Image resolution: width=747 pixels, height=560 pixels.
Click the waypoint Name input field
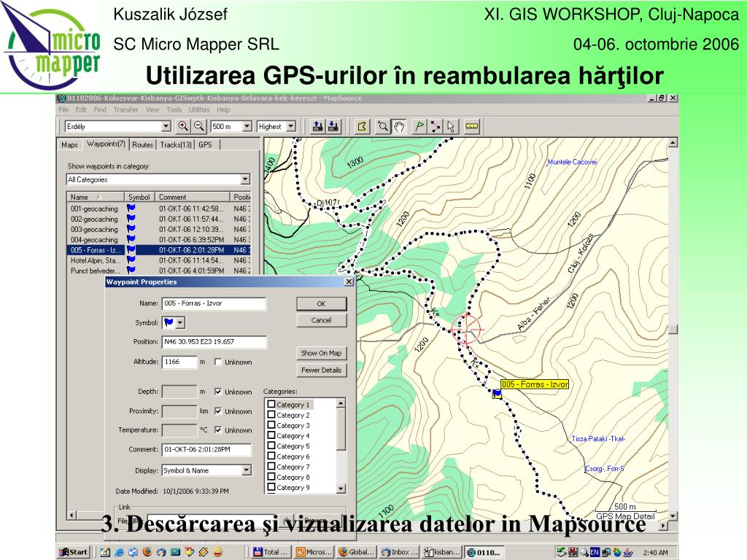pyautogui.click(x=214, y=303)
